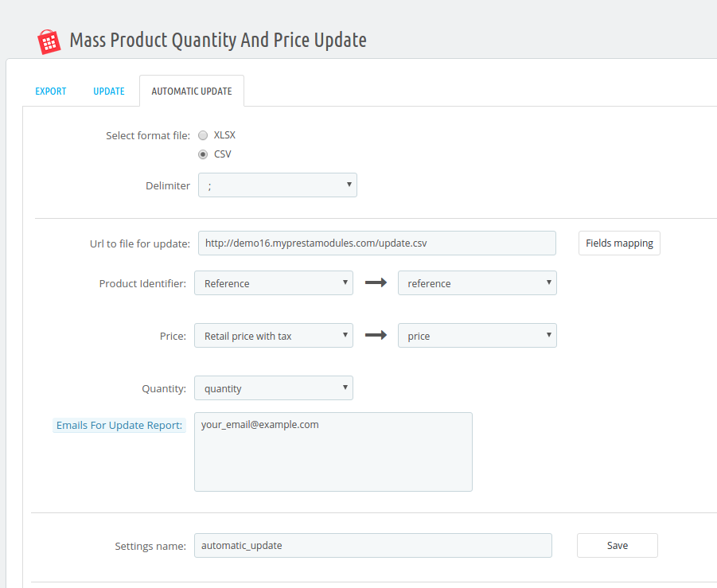Click the Settings name input field
This screenshot has width=717, height=588.
(373, 546)
